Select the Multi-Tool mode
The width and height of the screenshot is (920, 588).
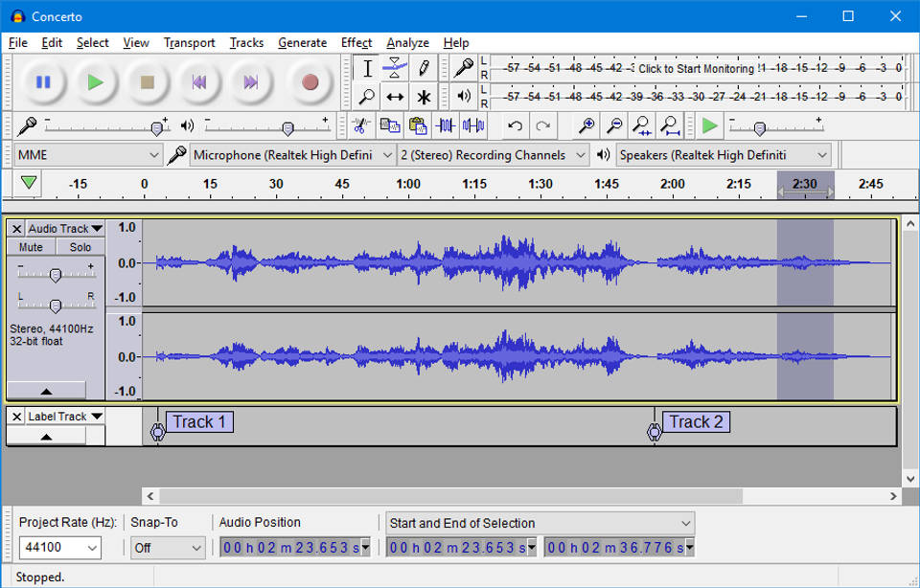(423, 96)
